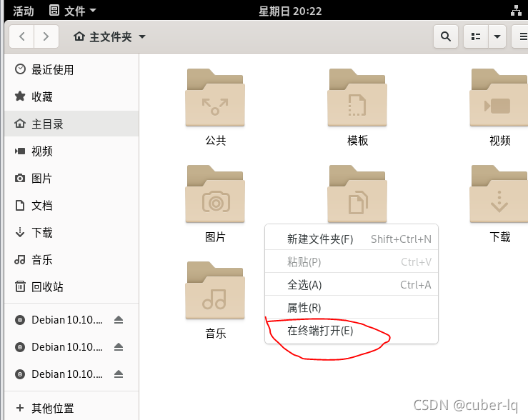Click the home icon in the path bar
This screenshot has height=420, width=528.
(x=79, y=36)
